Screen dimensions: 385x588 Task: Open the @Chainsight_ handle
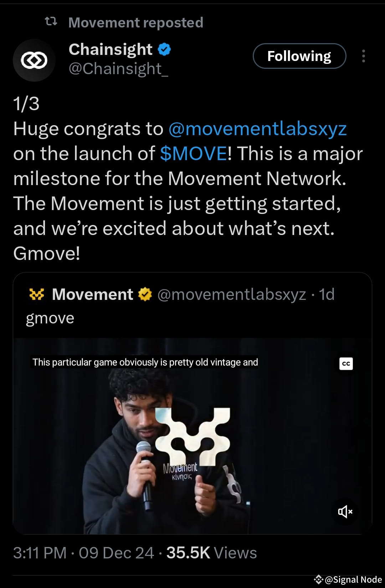118,68
